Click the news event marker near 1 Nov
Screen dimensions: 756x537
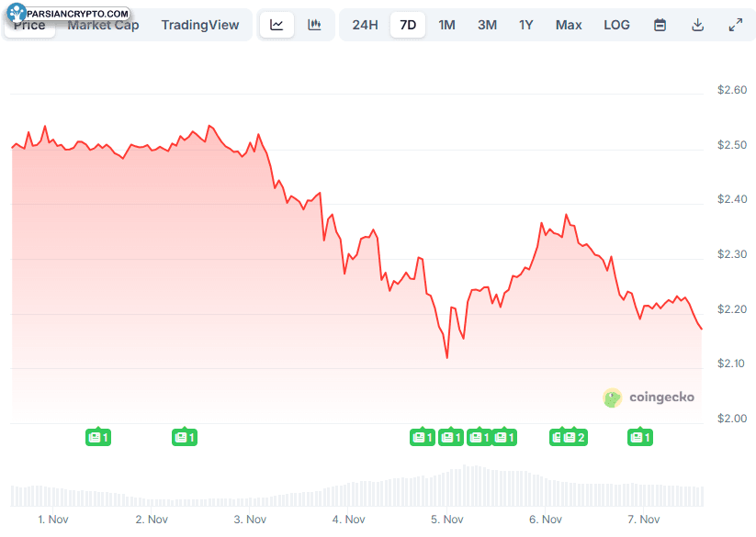coord(98,437)
